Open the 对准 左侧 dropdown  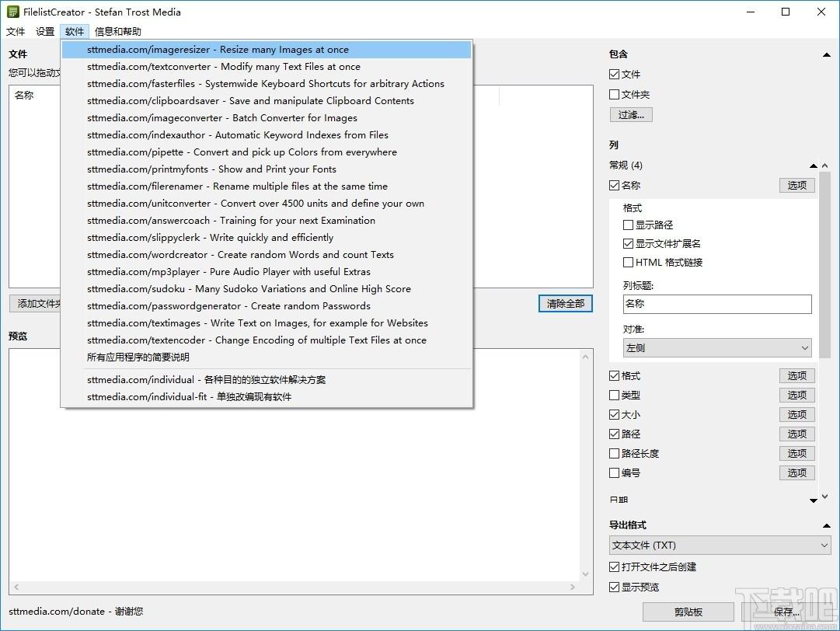point(717,348)
